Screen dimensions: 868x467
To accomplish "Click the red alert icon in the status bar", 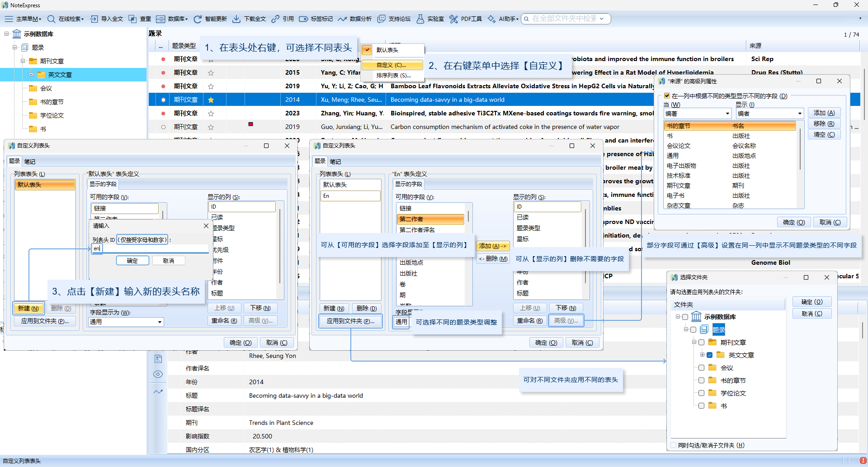I will click(x=863, y=461).
